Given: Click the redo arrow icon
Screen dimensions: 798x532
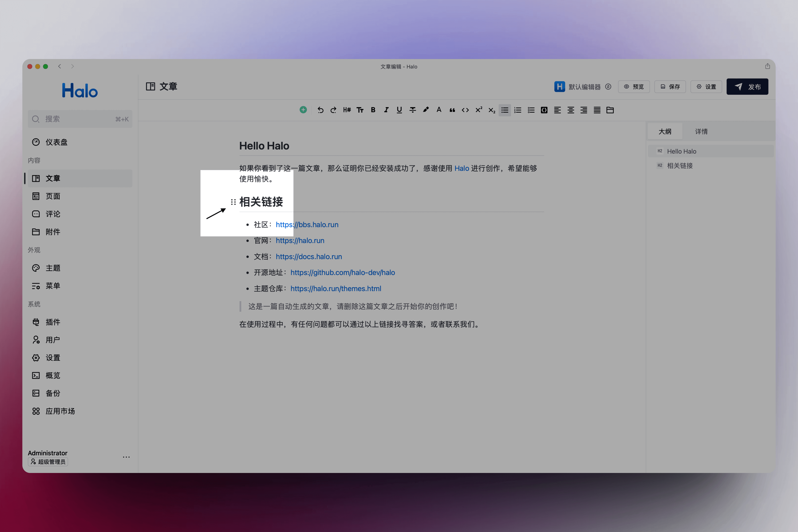Looking at the screenshot, I should click(x=334, y=110).
